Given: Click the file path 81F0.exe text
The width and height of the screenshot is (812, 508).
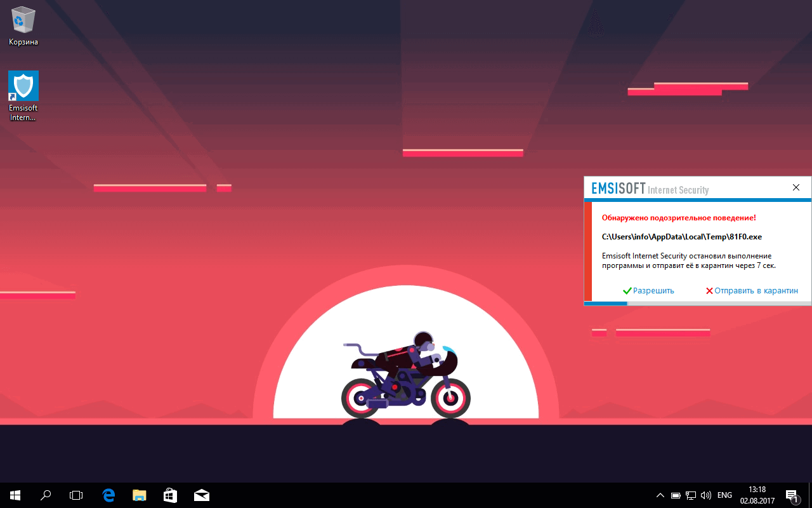Looking at the screenshot, I should (682, 237).
